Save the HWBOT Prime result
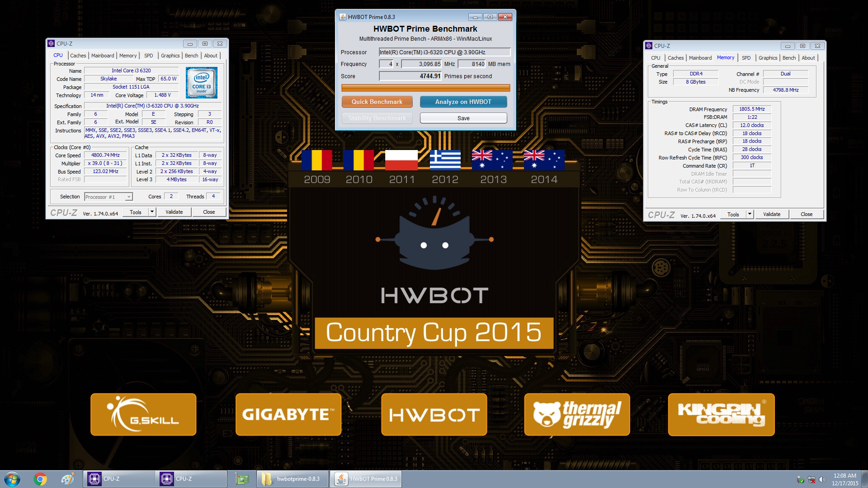 pos(463,118)
